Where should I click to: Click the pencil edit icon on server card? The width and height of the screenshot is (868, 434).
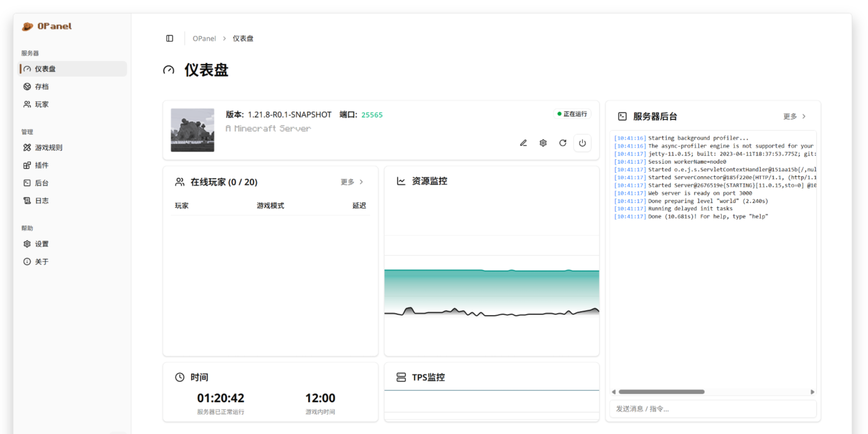[x=523, y=143]
